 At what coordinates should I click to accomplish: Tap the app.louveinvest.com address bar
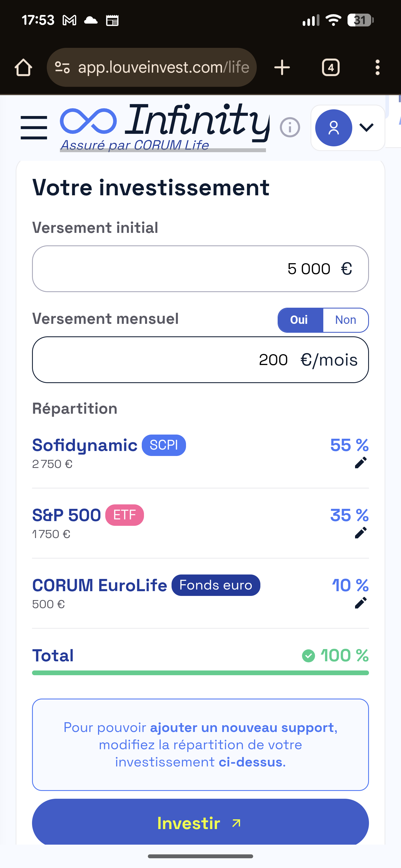coord(163,67)
